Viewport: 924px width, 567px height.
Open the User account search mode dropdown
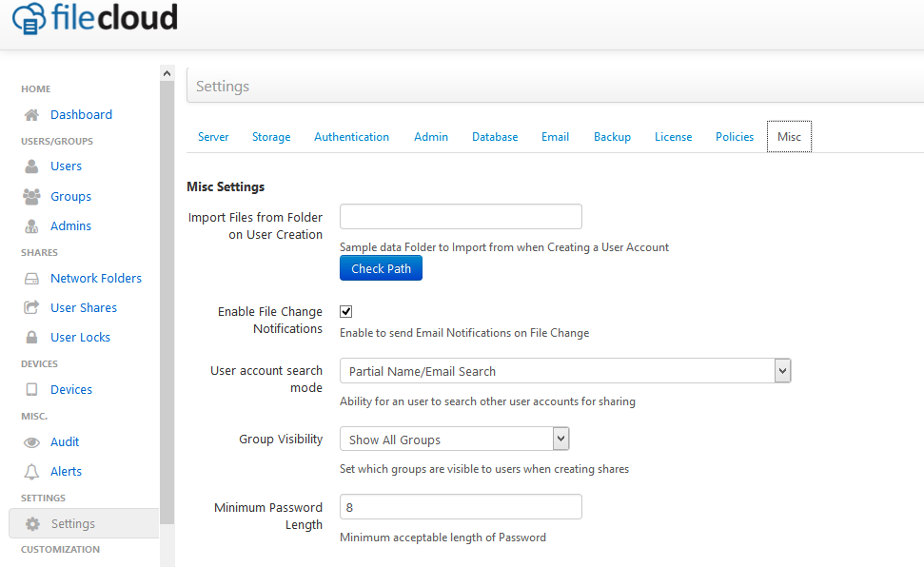pyautogui.click(x=565, y=371)
